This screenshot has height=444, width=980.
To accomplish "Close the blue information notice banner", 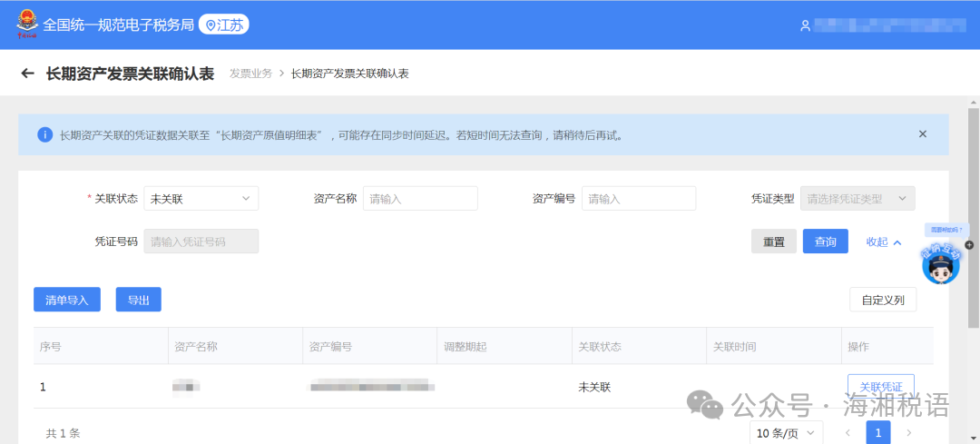I will (x=922, y=134).
